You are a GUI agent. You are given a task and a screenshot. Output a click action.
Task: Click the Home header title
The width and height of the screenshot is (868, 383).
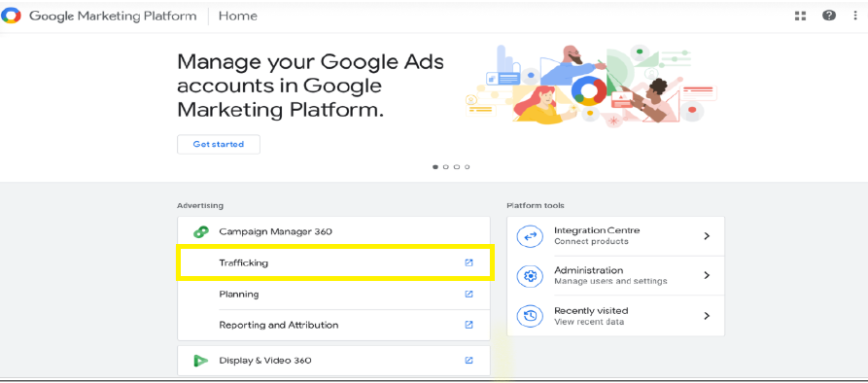(238, 17)
